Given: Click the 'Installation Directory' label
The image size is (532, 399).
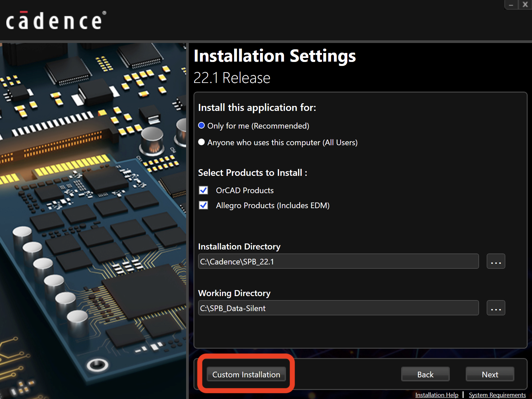Looking at the screenshot, I should pos(239,246).
